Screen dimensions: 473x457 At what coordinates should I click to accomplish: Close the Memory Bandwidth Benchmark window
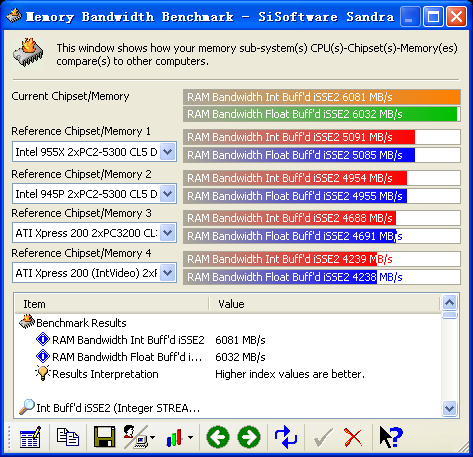[457, 16]
